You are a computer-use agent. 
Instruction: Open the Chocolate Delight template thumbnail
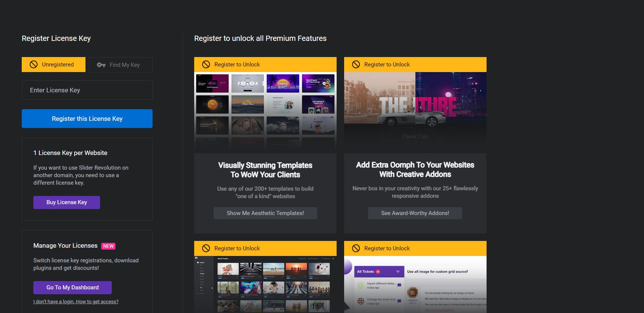pyautogui.click(x=212, y=125)
